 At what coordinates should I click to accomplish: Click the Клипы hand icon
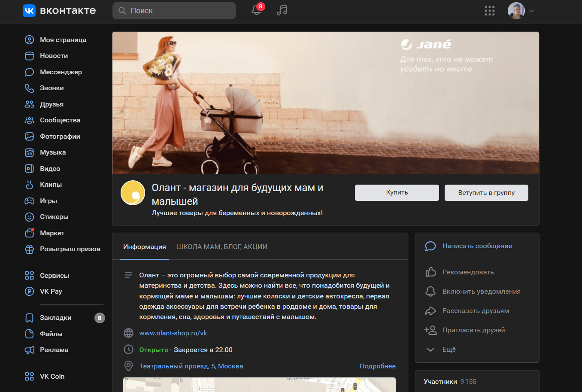point(29,185)
